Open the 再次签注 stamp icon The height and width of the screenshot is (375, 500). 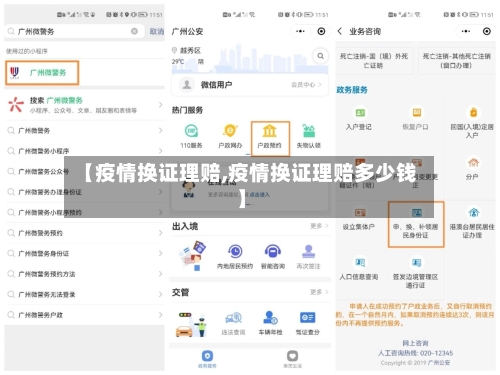click(x=308, y=251)
